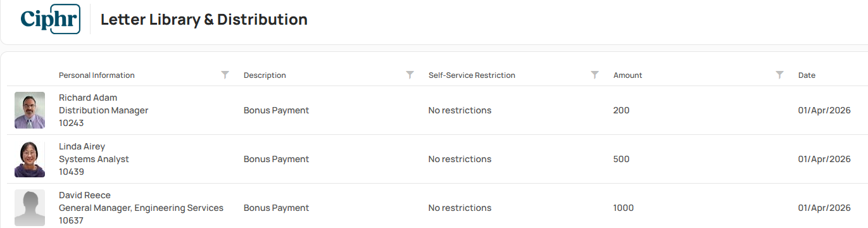
Task: Sort by the Personal Information column header
Action: [x=97, y=75]
